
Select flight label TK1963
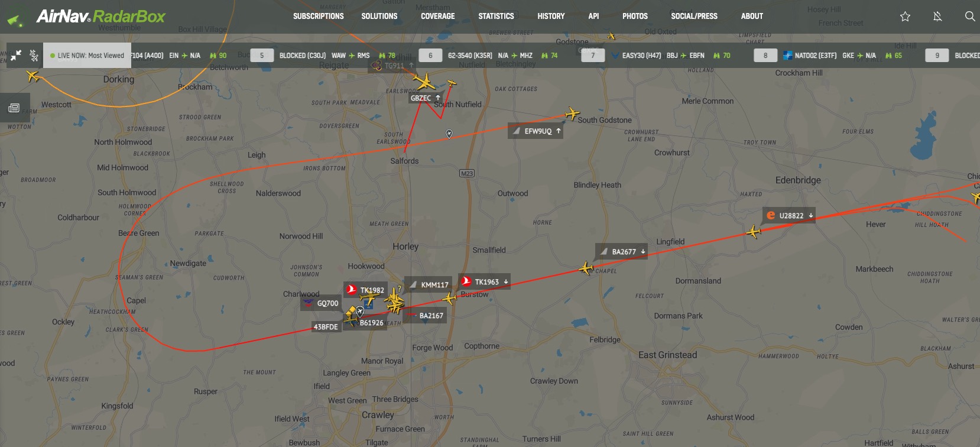tap(485, 282)
